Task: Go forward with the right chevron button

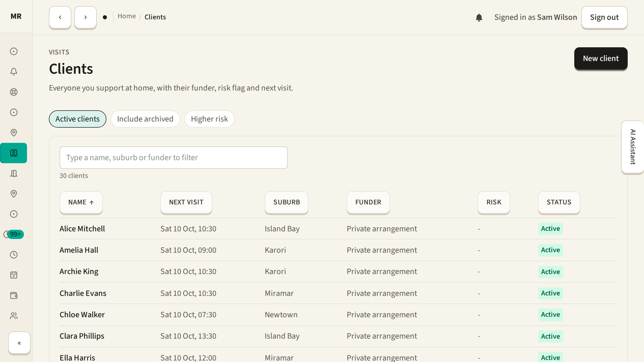Action: [86, 17]
